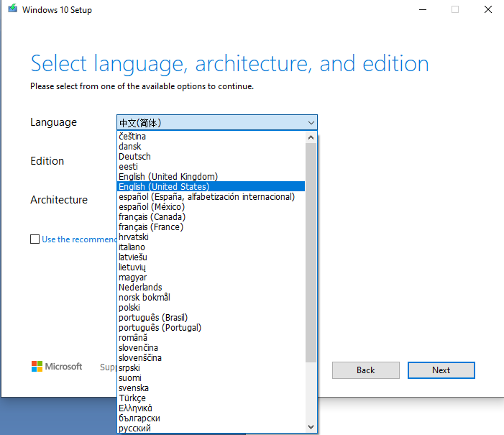Select slovenščina from the language list
504x435 pixels.
coord(211,358)
